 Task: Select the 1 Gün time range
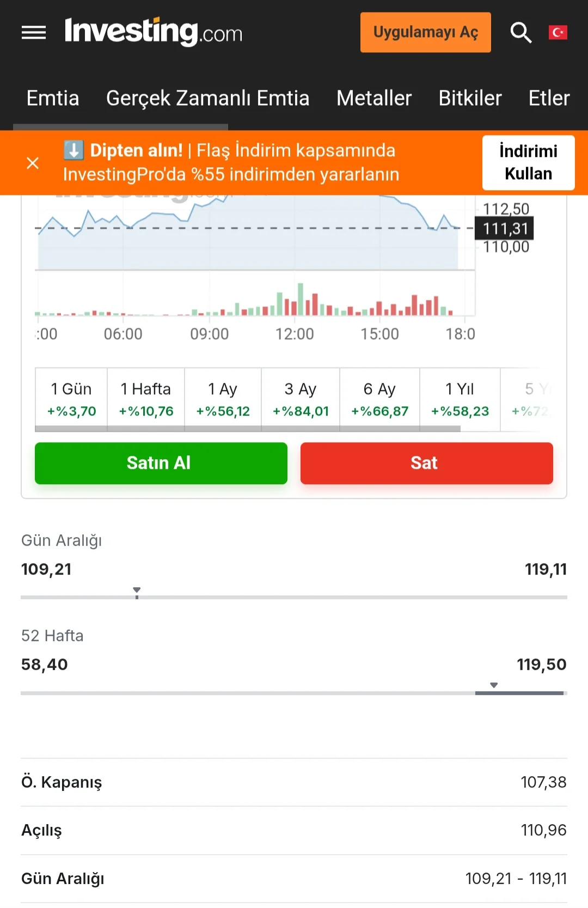click(71, 399)
